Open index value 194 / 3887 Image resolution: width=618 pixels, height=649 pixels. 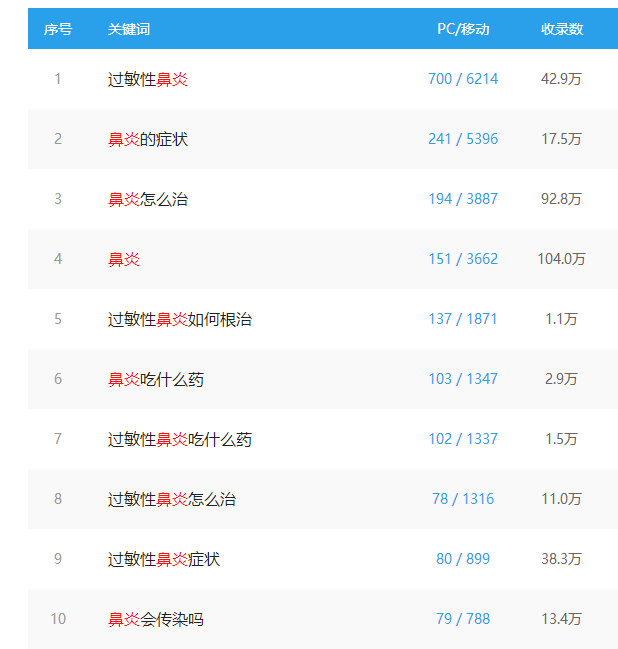click(463, 199)
